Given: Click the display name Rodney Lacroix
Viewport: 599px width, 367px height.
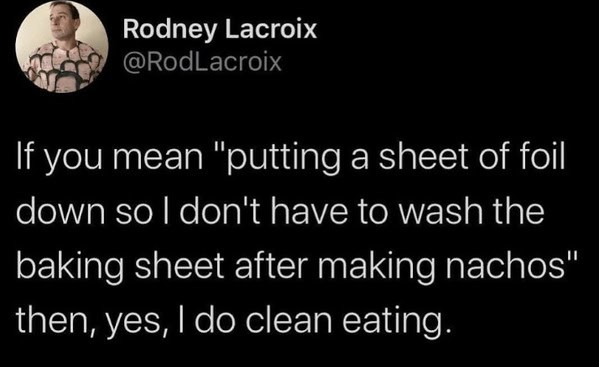Looking at the screenshot, I should (x=220, y=29).
